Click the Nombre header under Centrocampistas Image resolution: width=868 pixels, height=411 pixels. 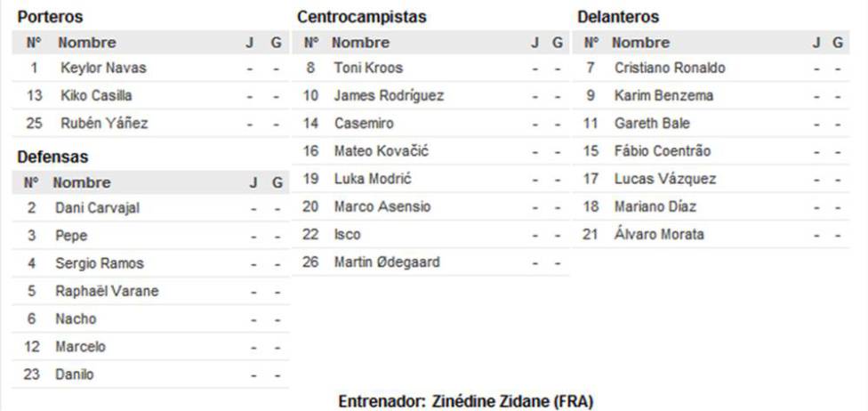(x=360, y=43)
